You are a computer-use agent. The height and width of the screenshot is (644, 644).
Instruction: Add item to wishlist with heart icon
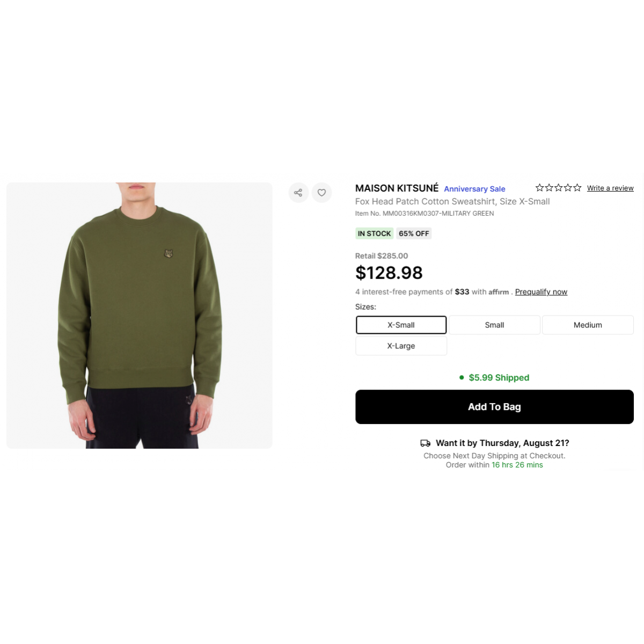pos(321,193)
